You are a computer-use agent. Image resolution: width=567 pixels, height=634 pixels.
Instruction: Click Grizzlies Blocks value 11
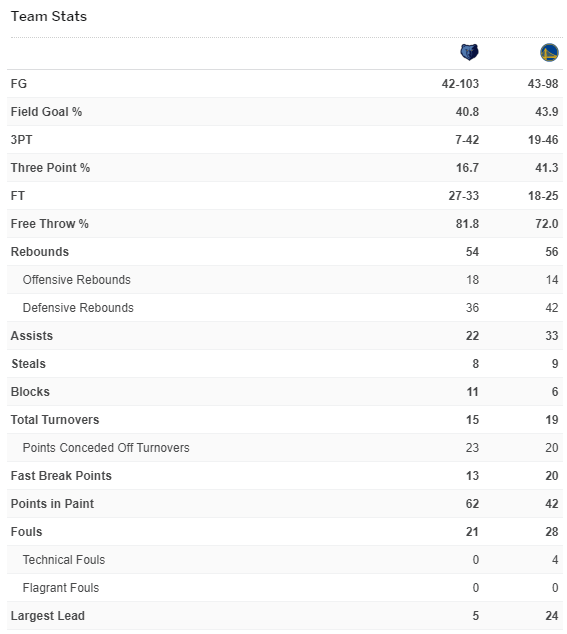(472, 392)
